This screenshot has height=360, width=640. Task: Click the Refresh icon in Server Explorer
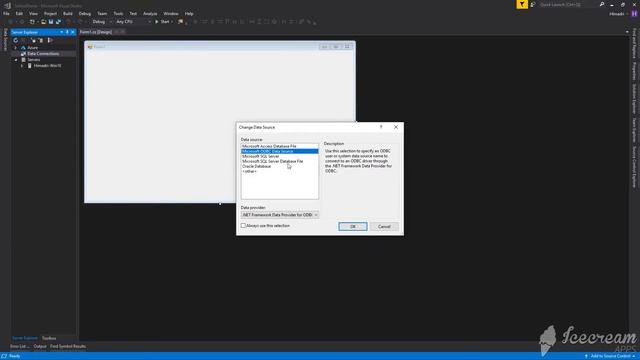click(x=16, y=40)
